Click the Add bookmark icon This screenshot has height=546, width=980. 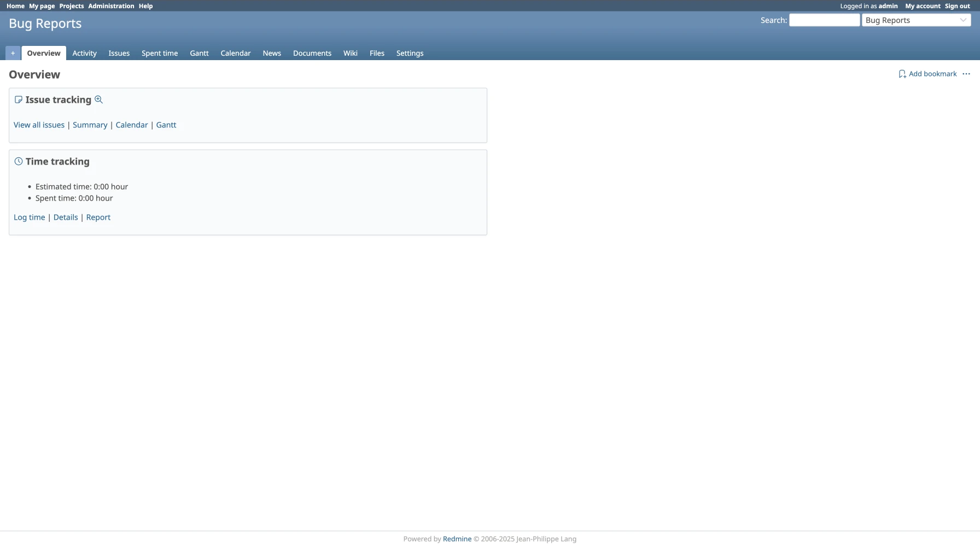pyautogui.click(x=902, y=74)
